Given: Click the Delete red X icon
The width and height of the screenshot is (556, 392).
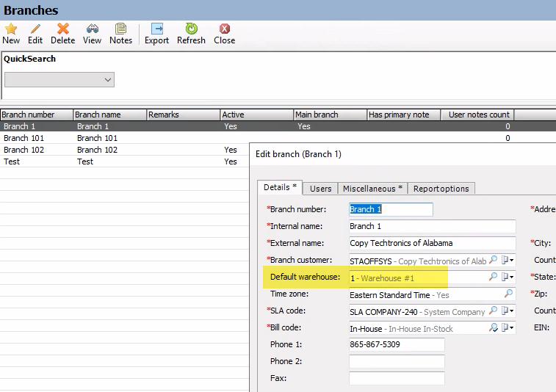Looking at the screenshot, I should 62,29.
